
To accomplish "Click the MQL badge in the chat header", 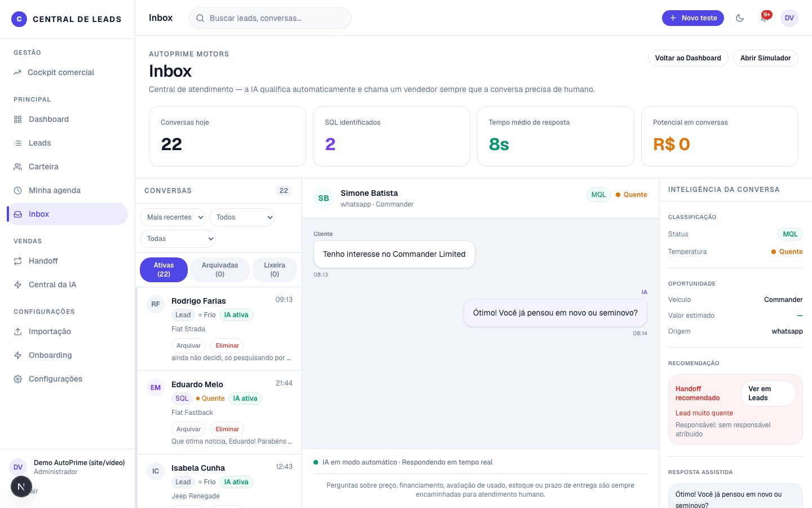I will click(x=599, y=195).
